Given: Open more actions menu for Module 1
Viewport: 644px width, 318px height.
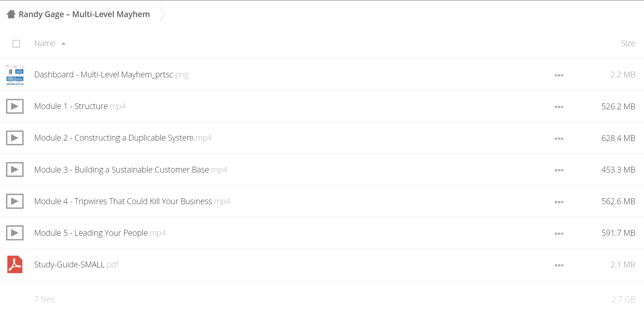Looking at the screenshot, I should (x=559, y=107).
